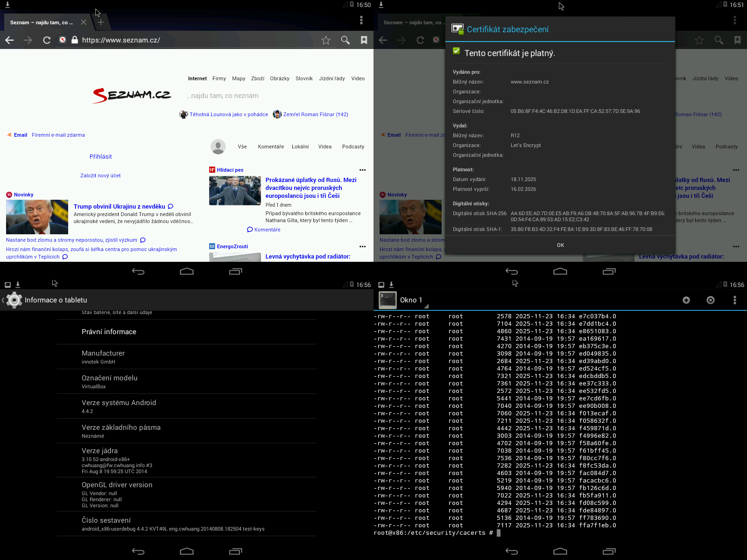This screenshot has width=747, height=560.
Task: Open the Založit nový účet link
Action: click(x=100, y=175)
